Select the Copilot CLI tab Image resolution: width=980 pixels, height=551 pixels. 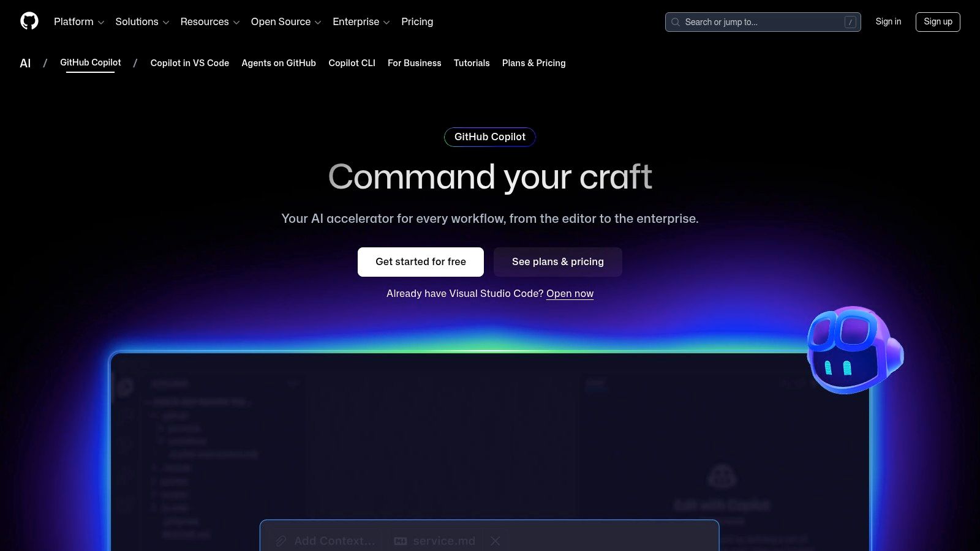tap(352, 63)
